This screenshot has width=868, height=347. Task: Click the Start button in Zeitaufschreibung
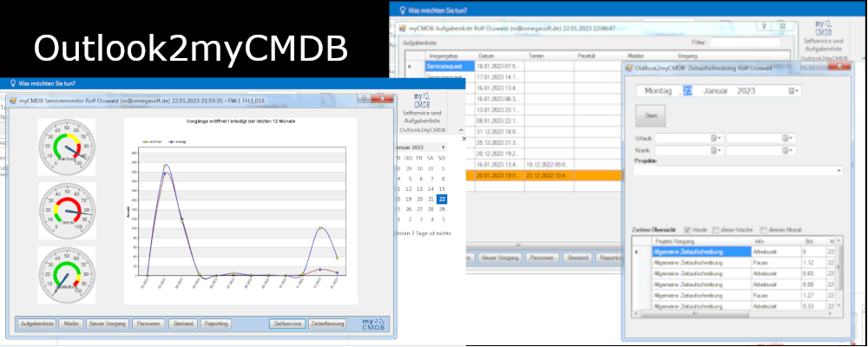coord(650,116)
